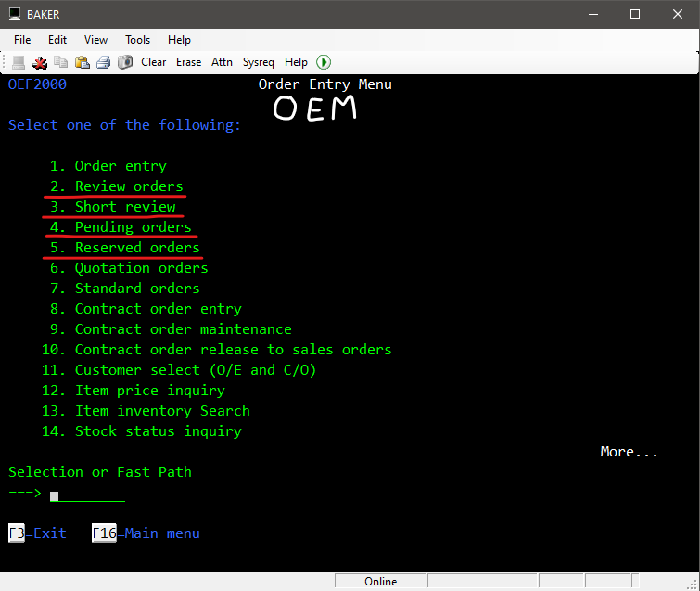Click the connect session monitor icon
Screen dimensions: 700x591
click(19, 62)
